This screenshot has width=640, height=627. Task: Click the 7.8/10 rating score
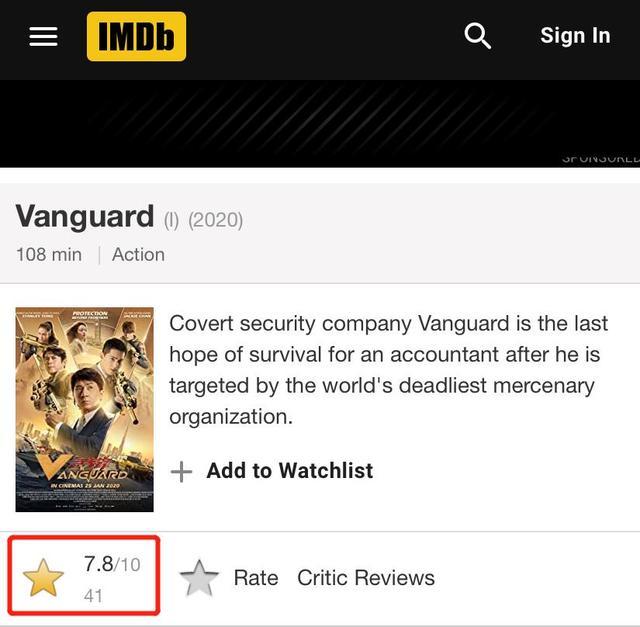(111, 564)
